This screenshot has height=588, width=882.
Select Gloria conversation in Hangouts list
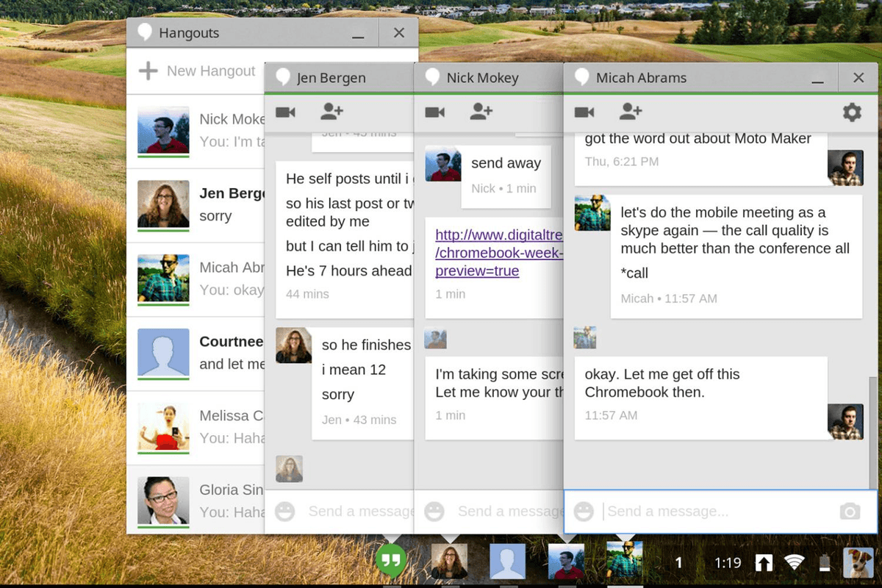tap(196, 500)
